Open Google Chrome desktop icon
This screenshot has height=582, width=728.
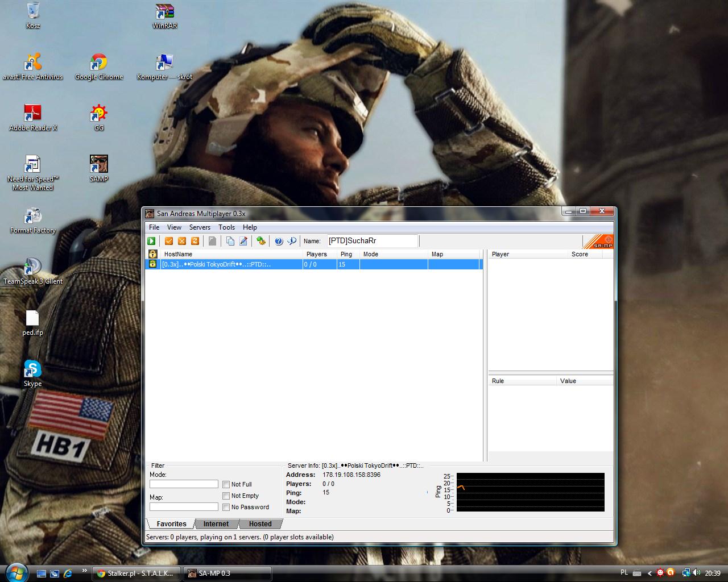(x=99, y=66)
